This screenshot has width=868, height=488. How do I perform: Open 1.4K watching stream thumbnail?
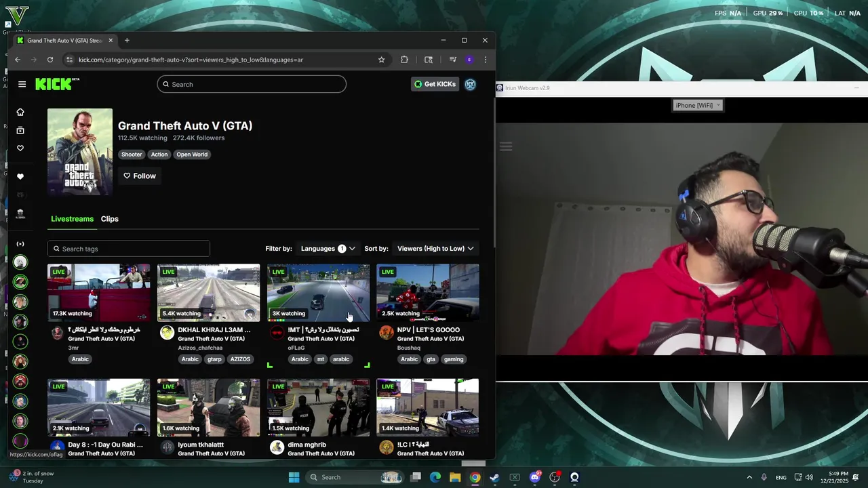428,407
